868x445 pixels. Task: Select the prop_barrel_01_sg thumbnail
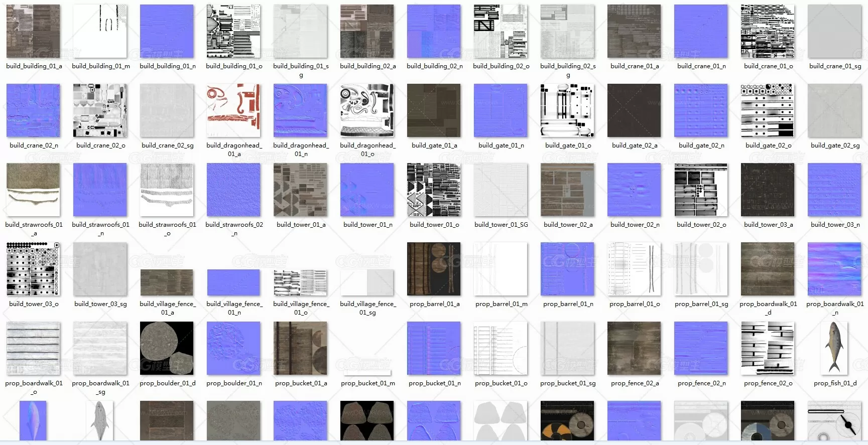[x=701, y=269]
